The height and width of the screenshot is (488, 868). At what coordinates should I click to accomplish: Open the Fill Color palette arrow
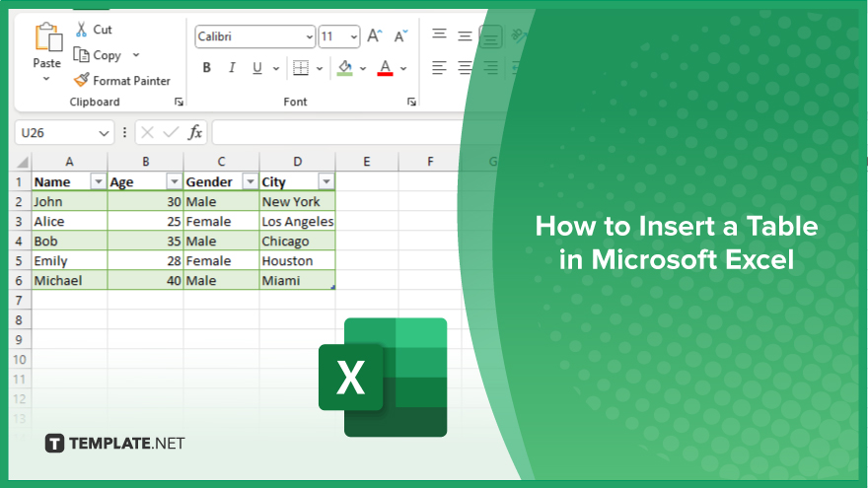[x=363, y=69]
